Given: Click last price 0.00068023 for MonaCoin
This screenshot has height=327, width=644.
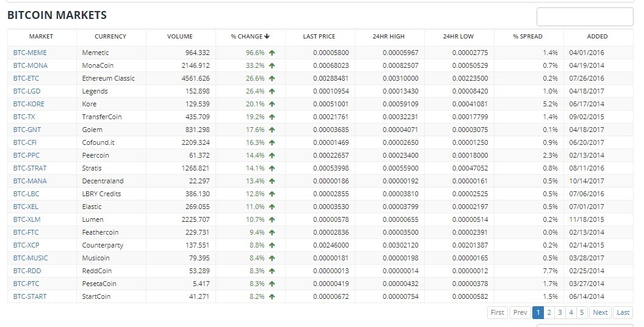Looking at the screenshot, I should tap(331, 65).
